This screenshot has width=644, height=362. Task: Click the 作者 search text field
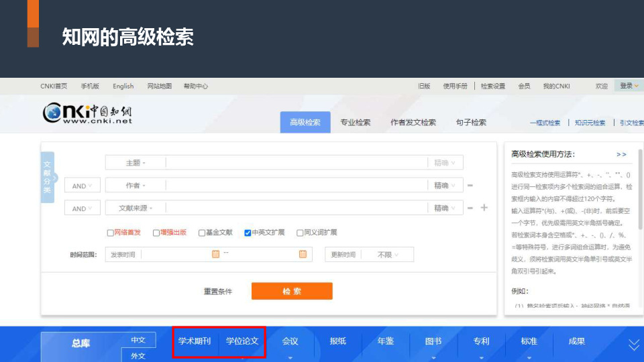point(297,186)
